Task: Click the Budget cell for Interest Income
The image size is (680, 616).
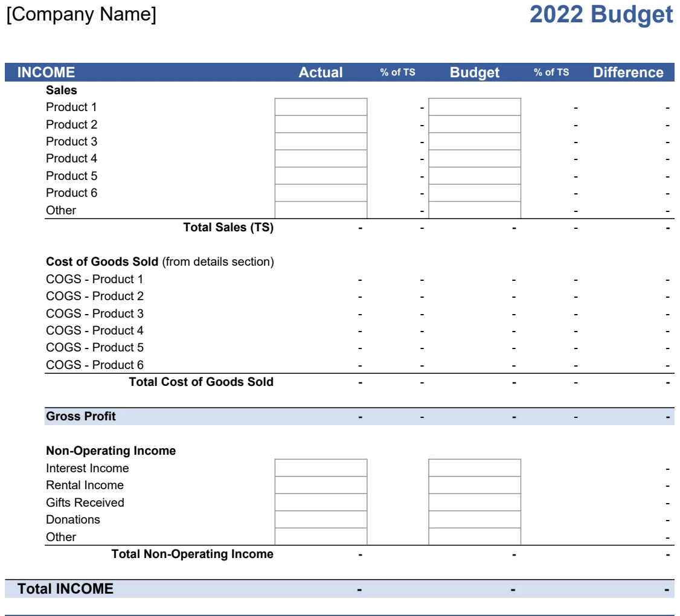Action: (475, 467)
